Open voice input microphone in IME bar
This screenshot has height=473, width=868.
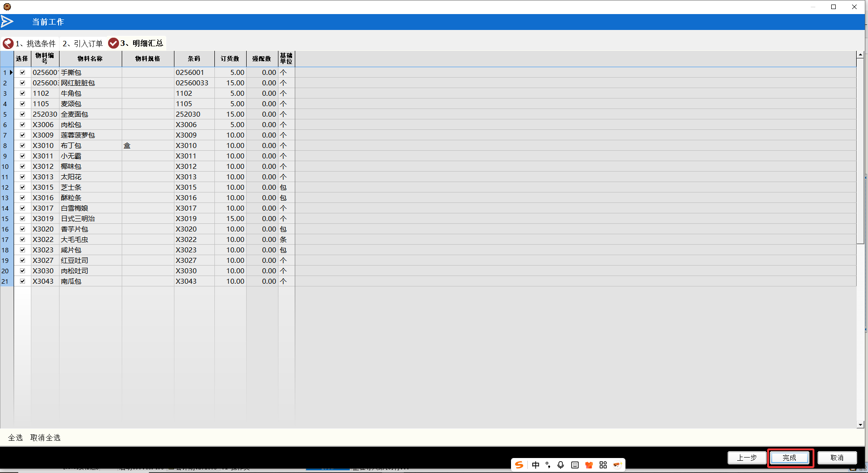[561, 465]
